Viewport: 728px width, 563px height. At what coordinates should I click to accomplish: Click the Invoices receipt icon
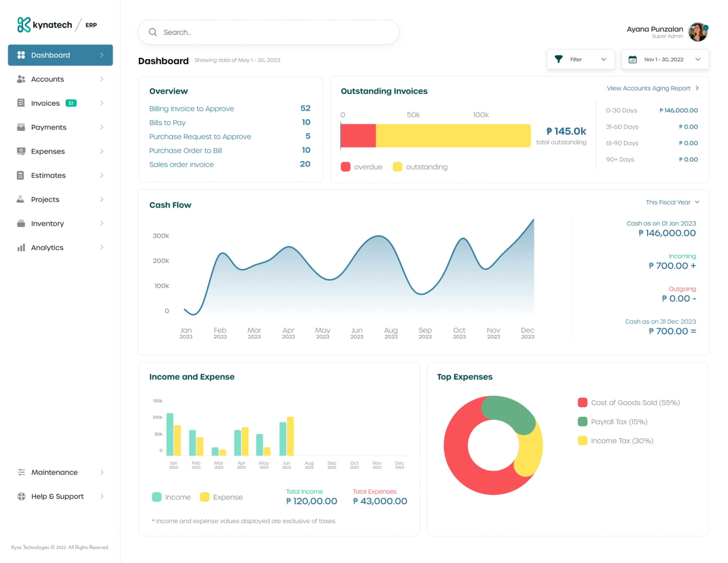tap(21, 103)
